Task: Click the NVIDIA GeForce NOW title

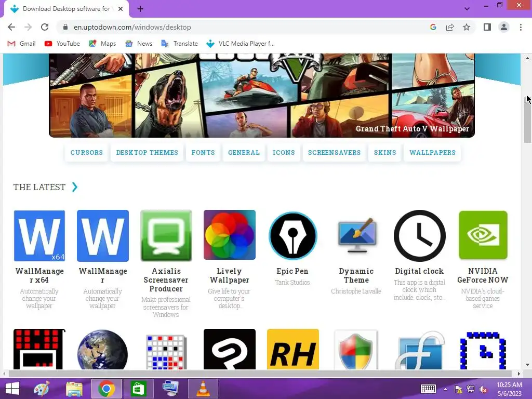Action: (x=483, y=275)
